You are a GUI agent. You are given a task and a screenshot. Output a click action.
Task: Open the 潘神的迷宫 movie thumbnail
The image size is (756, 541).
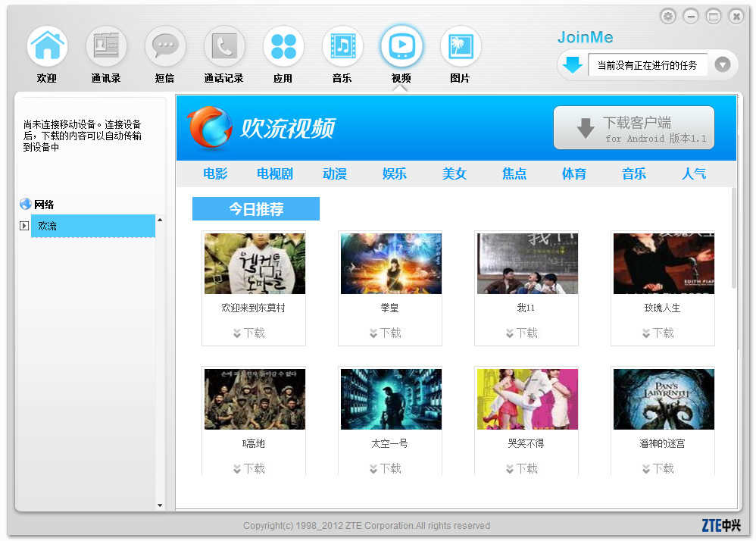pyautogui.click(x=664, y=399)
